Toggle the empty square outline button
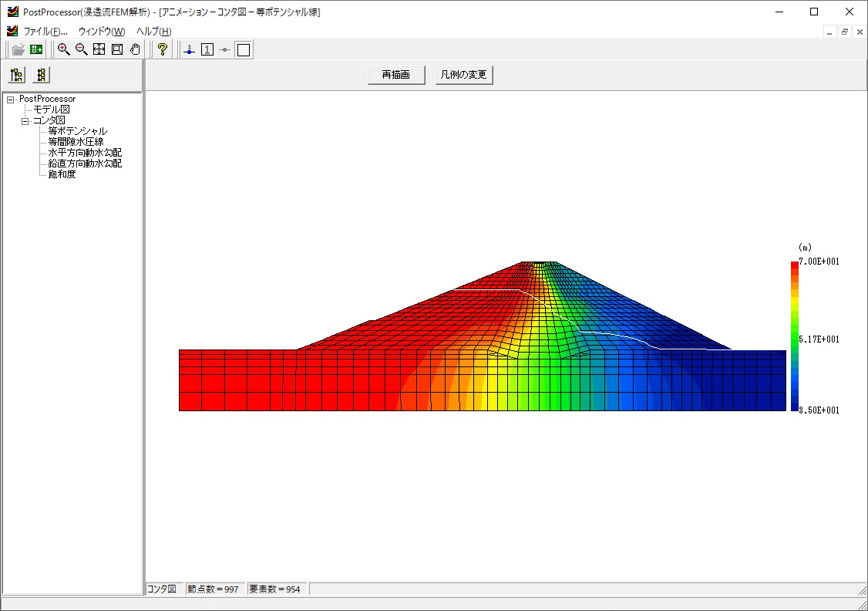868x611 pixels. (244, 50)
